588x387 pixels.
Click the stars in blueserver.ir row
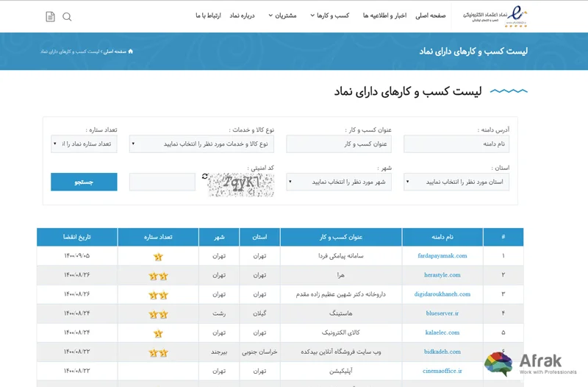158,315
